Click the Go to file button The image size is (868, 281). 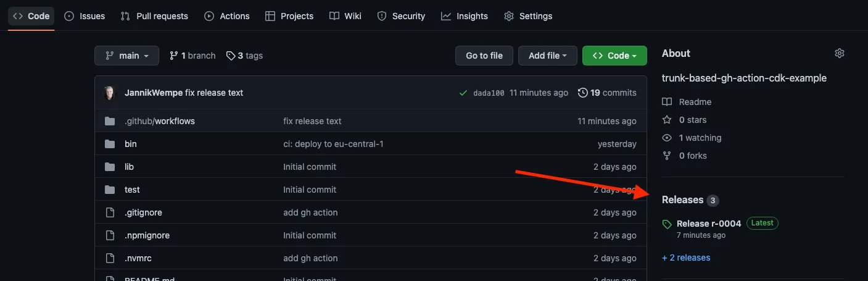coord(484,56)
